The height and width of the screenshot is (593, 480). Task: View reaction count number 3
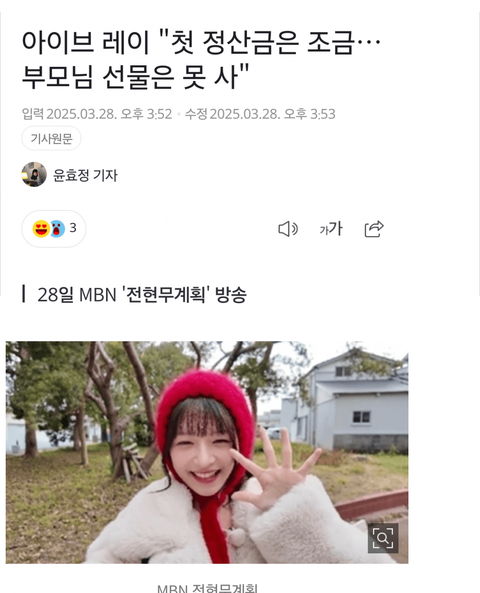73,228
